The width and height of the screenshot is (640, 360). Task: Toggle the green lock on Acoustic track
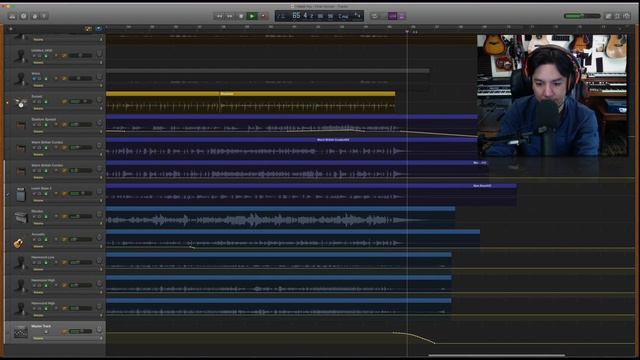[x=46, y=240]
